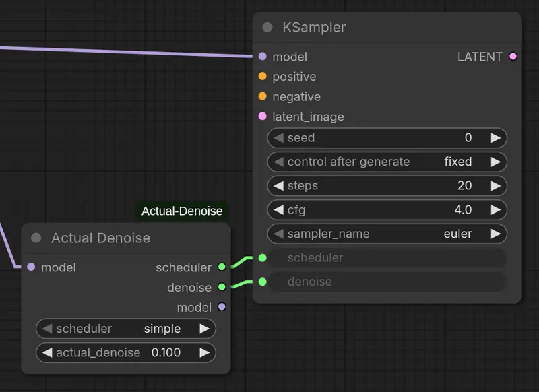Increase the seed value with right arrow
Viewport: 539px width, 392px height.
pos(495,138)
